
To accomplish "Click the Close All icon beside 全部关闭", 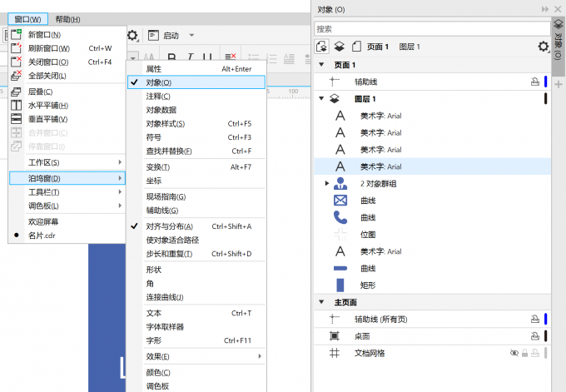I will (17, 76).
